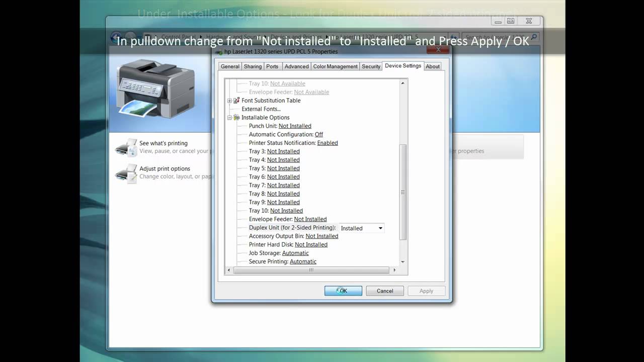Close the background Devices and Printers window
644x362 pixels.
(x=529, y=21)
